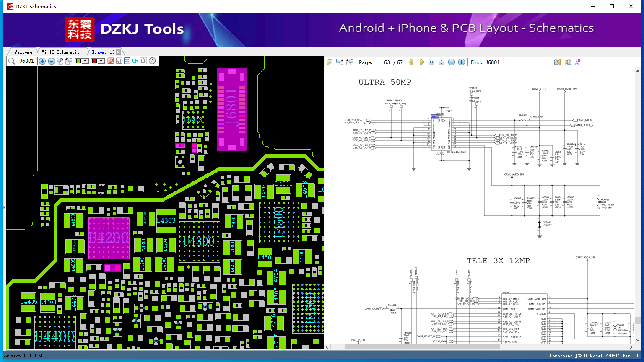Viewport: 644px width, 362px height.
Task: Open the green color dropdown arrow
Action: click(x=85, y=61)
